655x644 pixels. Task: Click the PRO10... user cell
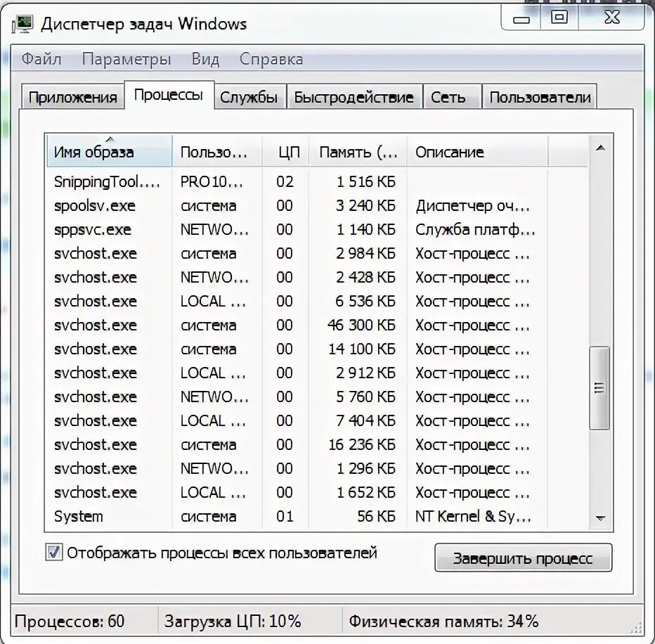click(212, 182)
